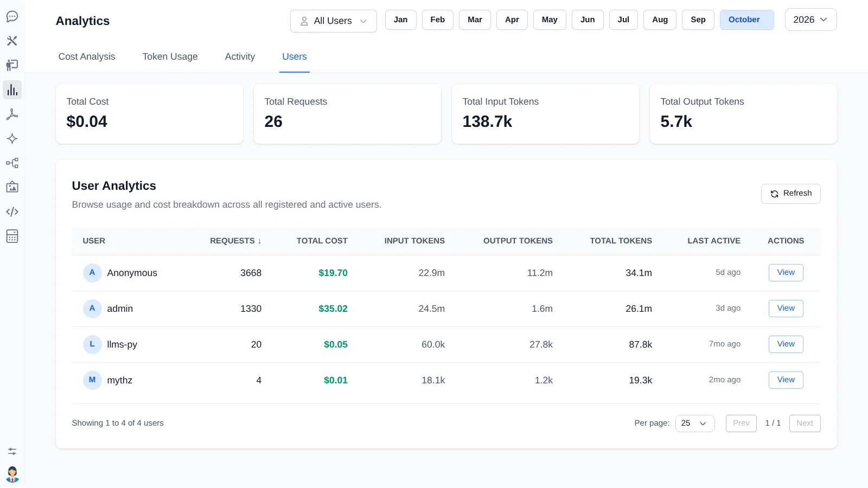
Task: Switch to the Cost Analysis tab
Action: (87, 56)
